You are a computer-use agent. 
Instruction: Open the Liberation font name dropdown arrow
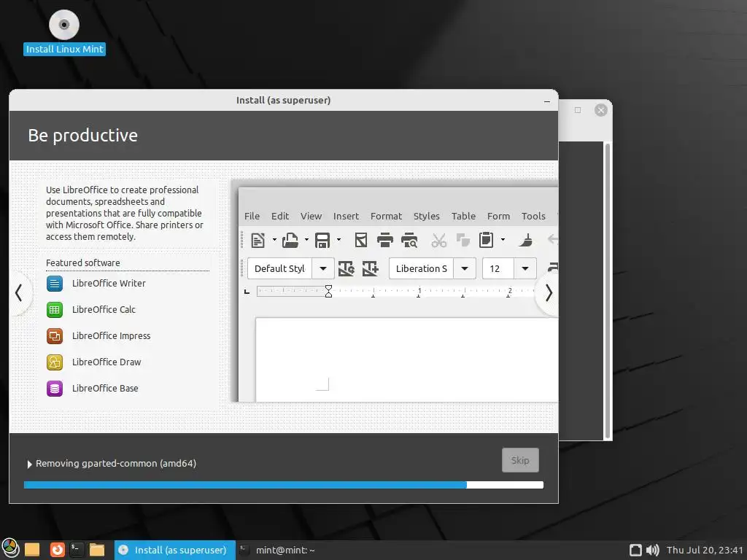(465, 268)
